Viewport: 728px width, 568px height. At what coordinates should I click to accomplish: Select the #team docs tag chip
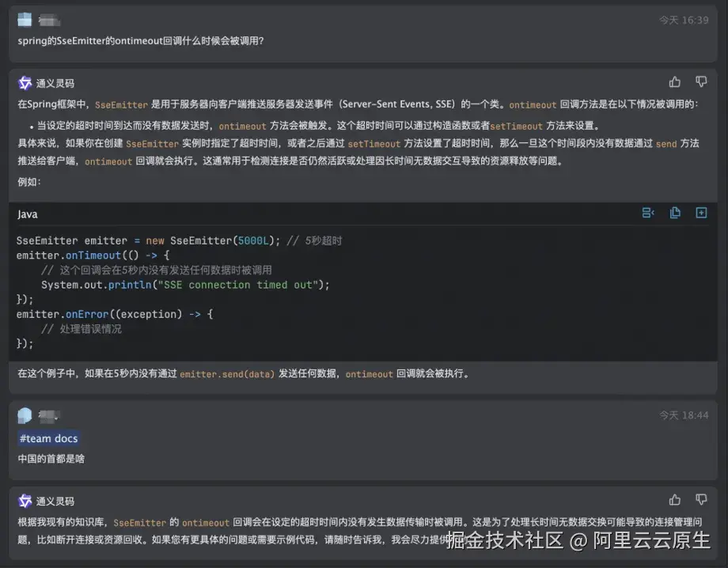coord(48,438)
